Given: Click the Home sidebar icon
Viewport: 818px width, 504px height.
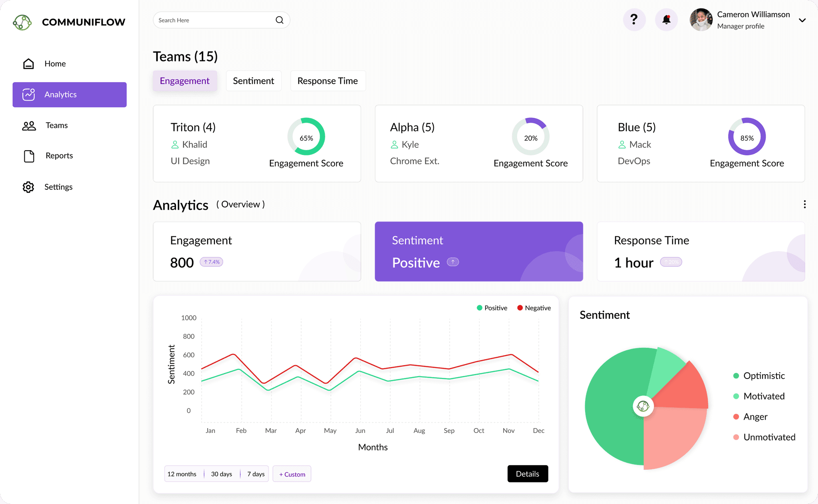Looking at the screenshot, I should pyautogui.click(x=28, y=63).
